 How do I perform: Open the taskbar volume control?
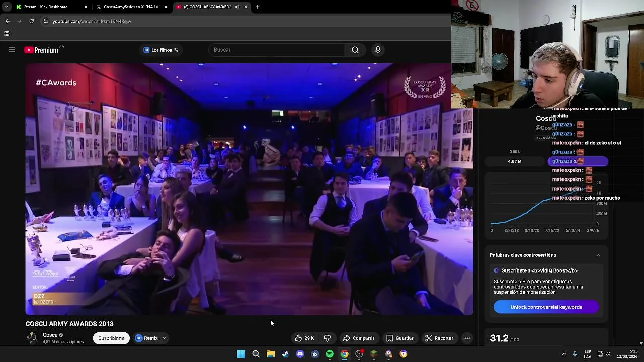(x=608, y=354)
